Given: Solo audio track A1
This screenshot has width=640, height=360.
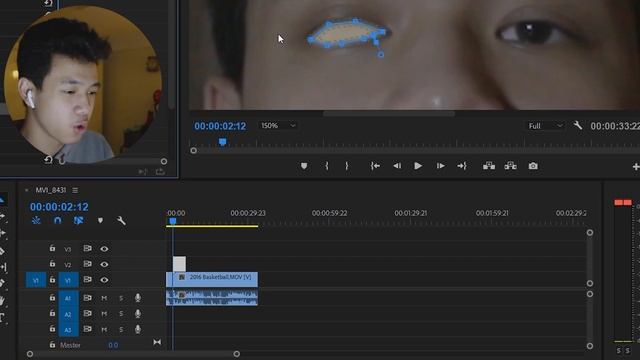Looking at the screenshot, I should pos(121,298).
